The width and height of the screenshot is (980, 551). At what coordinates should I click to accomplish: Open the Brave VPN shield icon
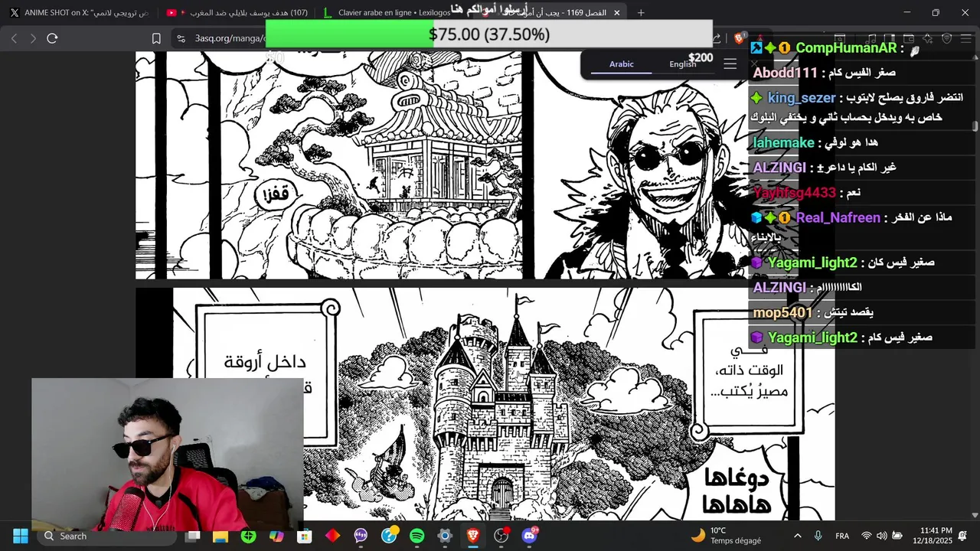tap(946, 38)
